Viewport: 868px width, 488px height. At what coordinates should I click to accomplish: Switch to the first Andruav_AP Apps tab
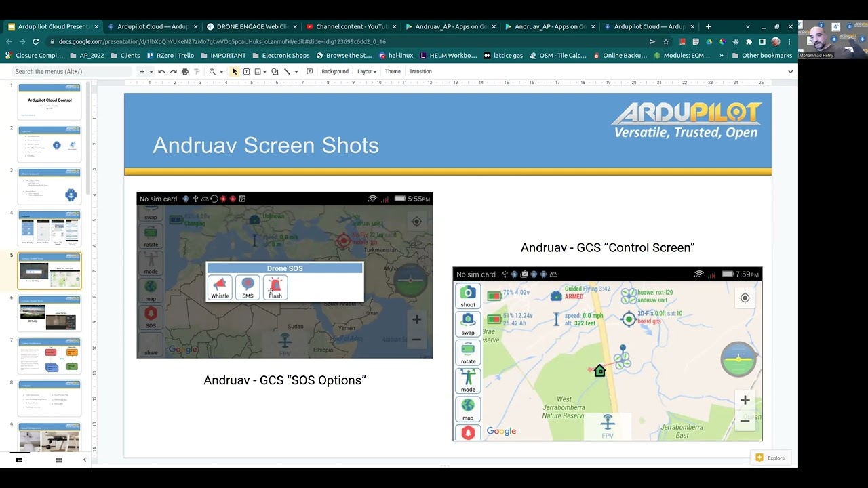451,26
